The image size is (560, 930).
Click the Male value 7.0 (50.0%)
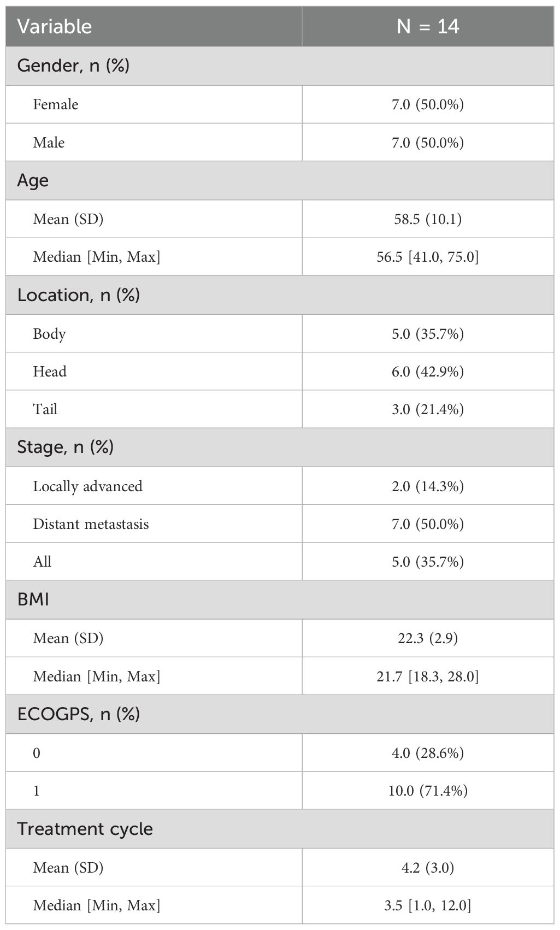pyautogui.click(x=427, y=143)
